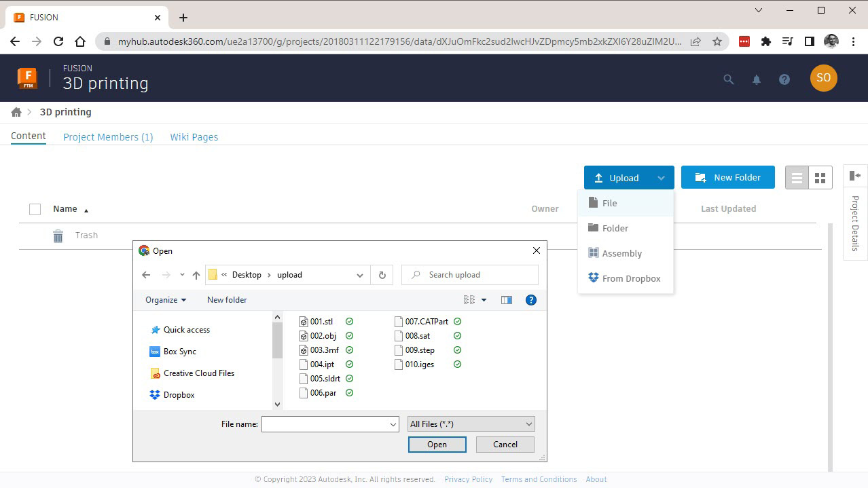Bookmark this page with the star icon
This screenshot has height=488, width=868.
tap(717, 41)
